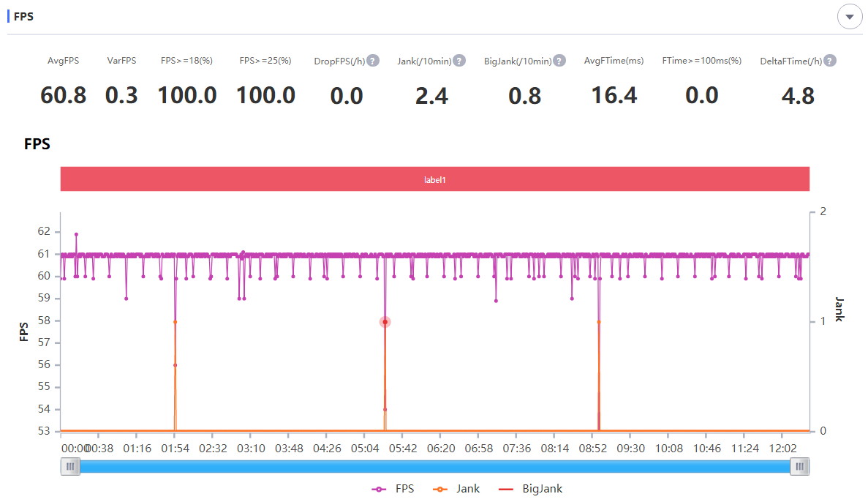Click the 01:54 time axis label
Viewport: 868px width, 502px height.
pyautogui.click(x=175, y=449)
